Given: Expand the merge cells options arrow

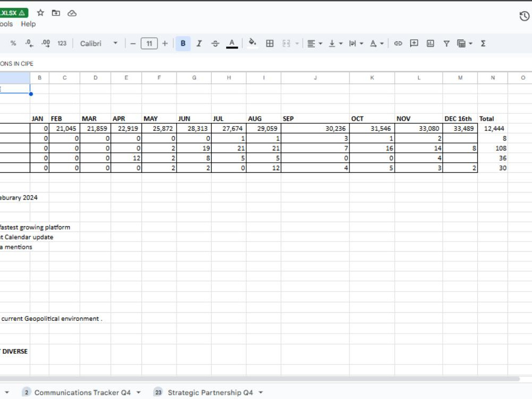Looking at the screenshot, I should 297,44.
